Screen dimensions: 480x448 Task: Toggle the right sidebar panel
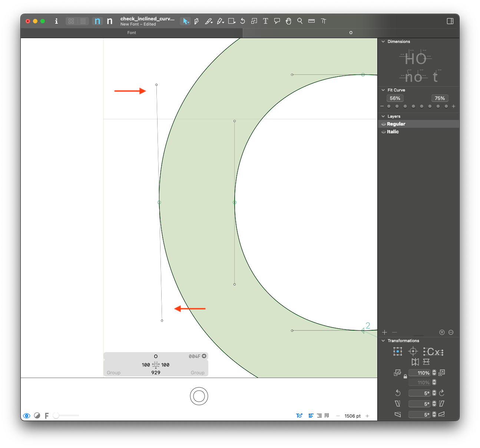tap(450, 21)
